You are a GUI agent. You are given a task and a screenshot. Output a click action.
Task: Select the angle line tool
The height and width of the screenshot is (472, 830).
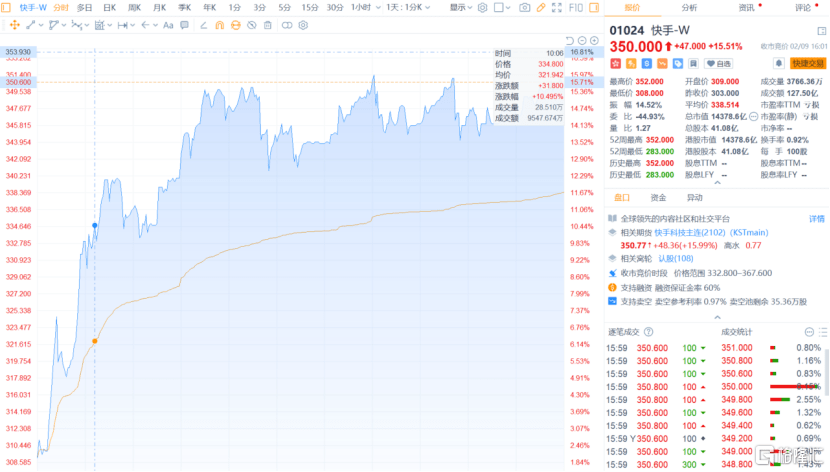(x=203, y=25)
